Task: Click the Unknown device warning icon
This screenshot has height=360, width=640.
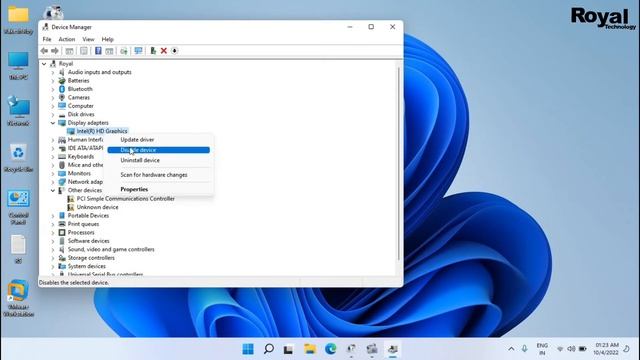Action: pyautogui.click(x=71, y=207)
